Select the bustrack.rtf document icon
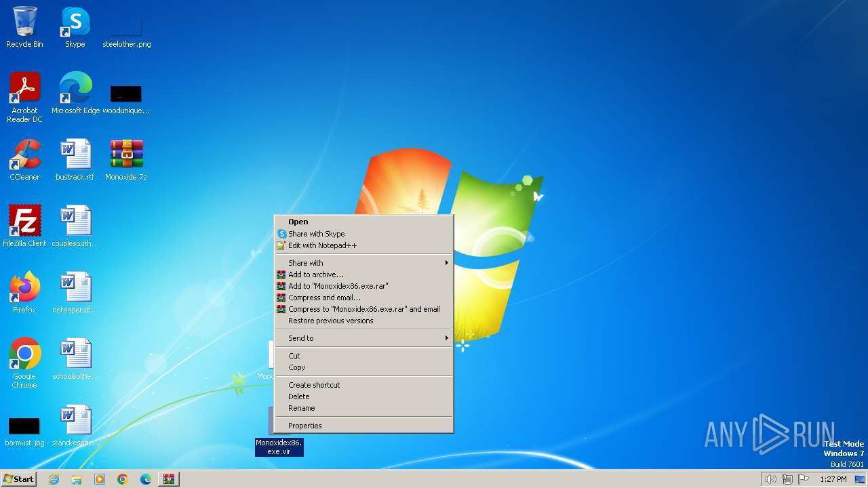Viewport: 868px width, 488px height. click(75, 160)
